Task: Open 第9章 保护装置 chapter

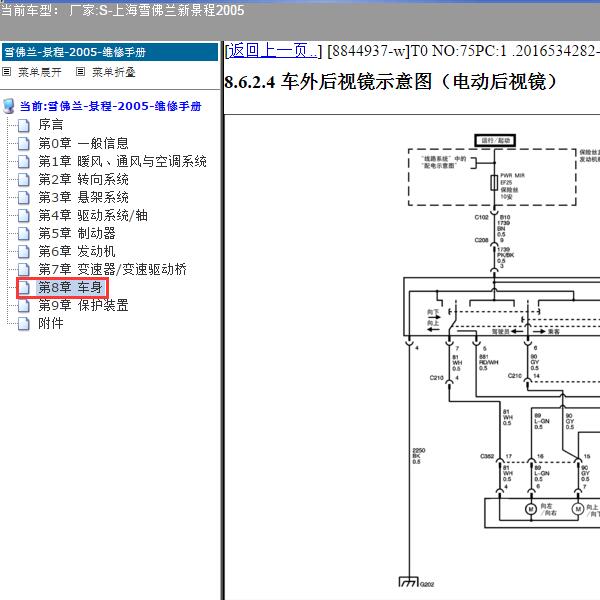Action: 83,305
